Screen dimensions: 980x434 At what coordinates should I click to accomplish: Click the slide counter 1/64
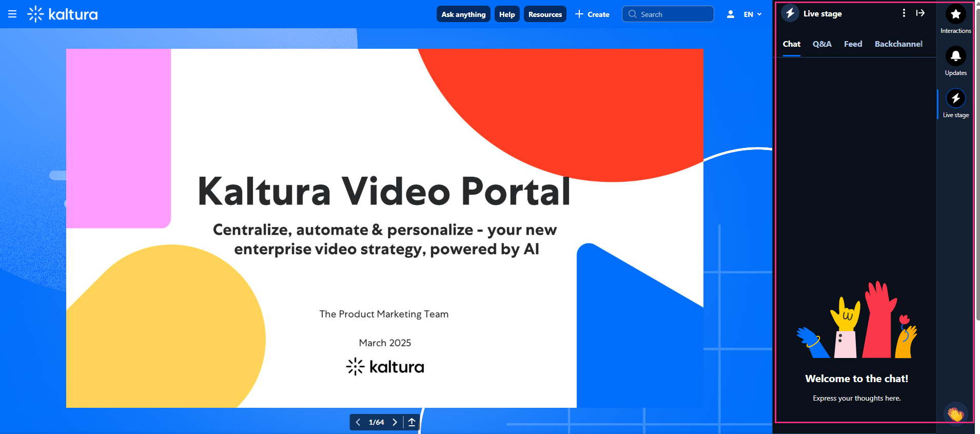[376, 422]
